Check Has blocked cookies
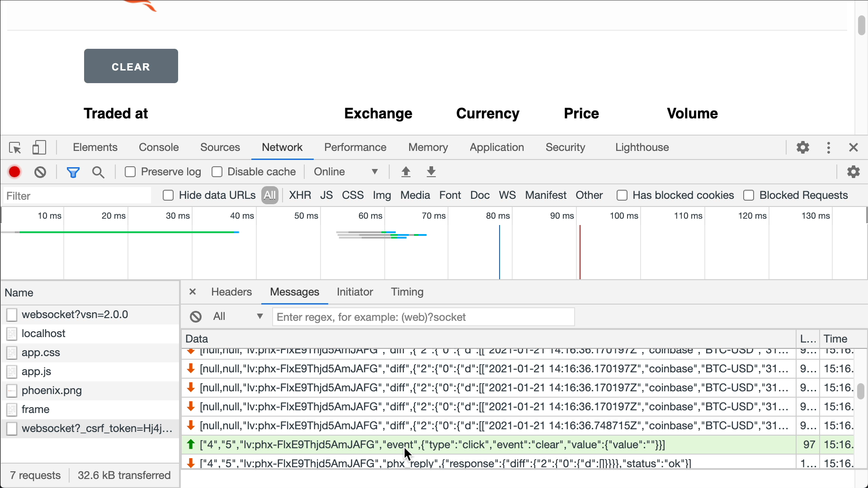The image size is (868, 488). 622,195
